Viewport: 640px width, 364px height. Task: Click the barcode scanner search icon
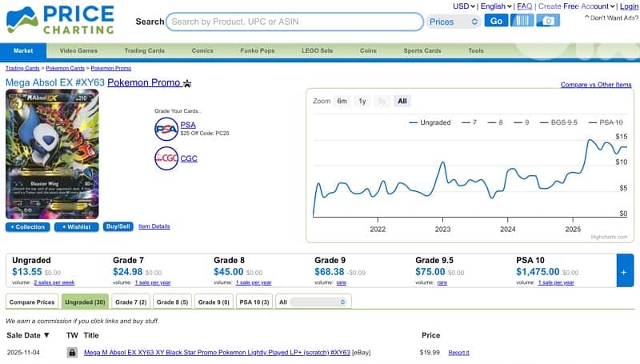coord(522,21)
